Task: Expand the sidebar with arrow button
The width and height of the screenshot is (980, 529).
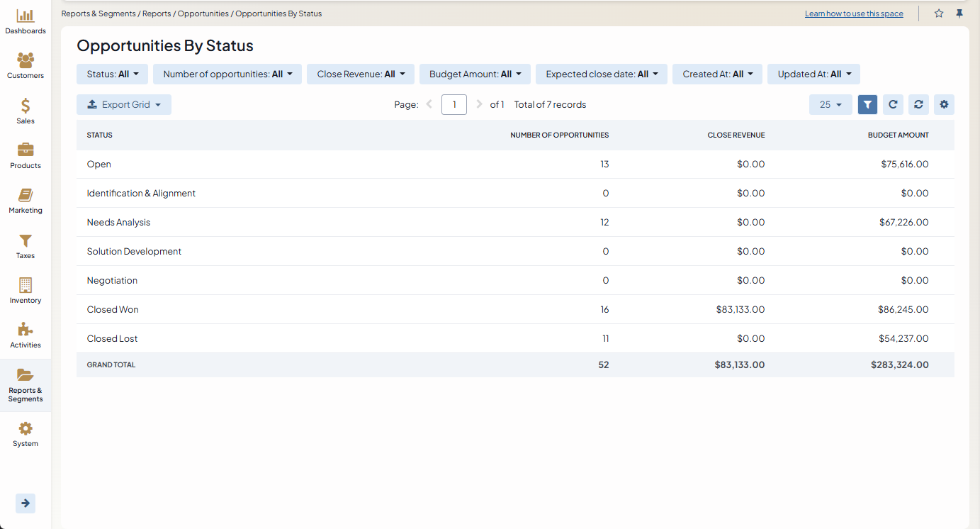Action: 26,503
